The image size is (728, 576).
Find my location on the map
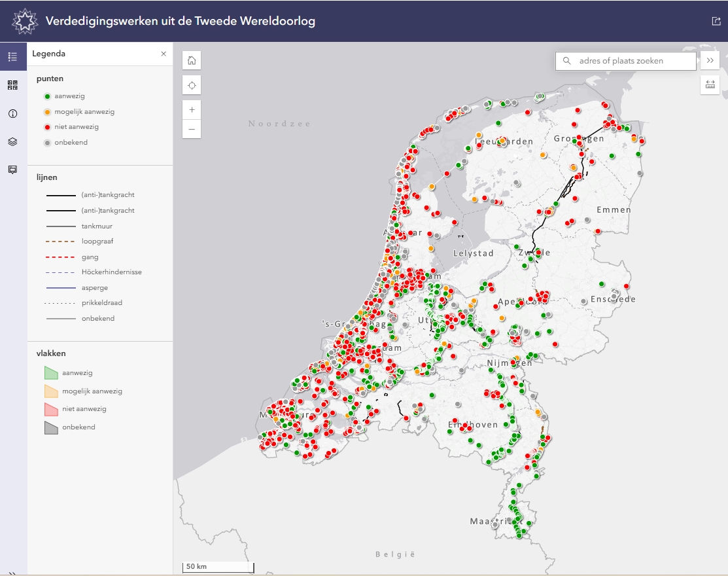(x=192, y=86)
